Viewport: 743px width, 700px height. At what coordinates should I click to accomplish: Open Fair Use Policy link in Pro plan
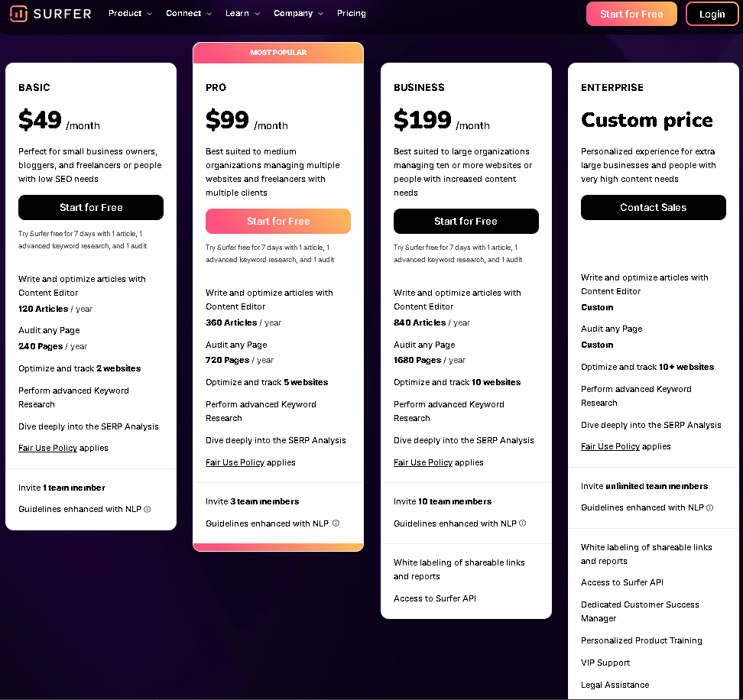[x=235, y=462]
